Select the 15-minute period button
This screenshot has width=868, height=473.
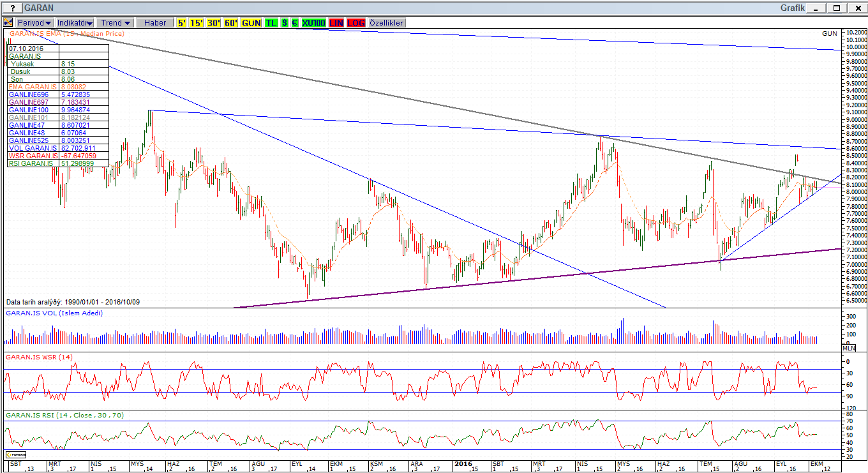[x=197, y=22]
